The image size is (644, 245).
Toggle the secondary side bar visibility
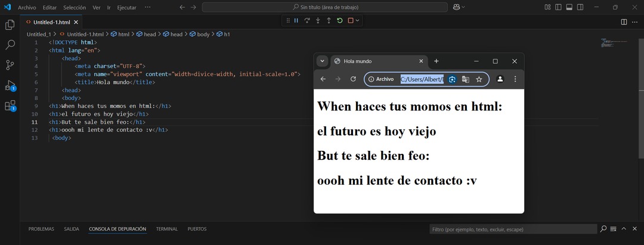tap(580, 7)
